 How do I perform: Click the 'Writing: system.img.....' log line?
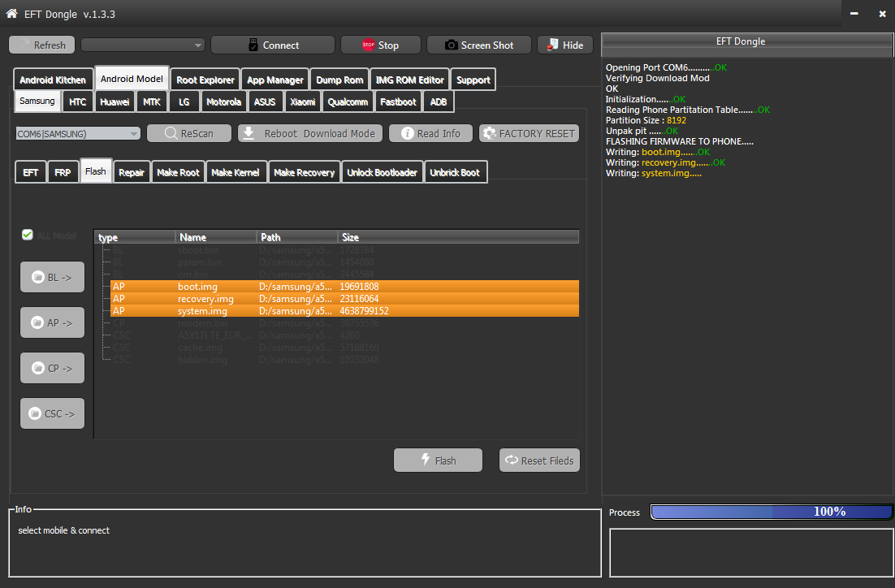[x=654, y=173]
